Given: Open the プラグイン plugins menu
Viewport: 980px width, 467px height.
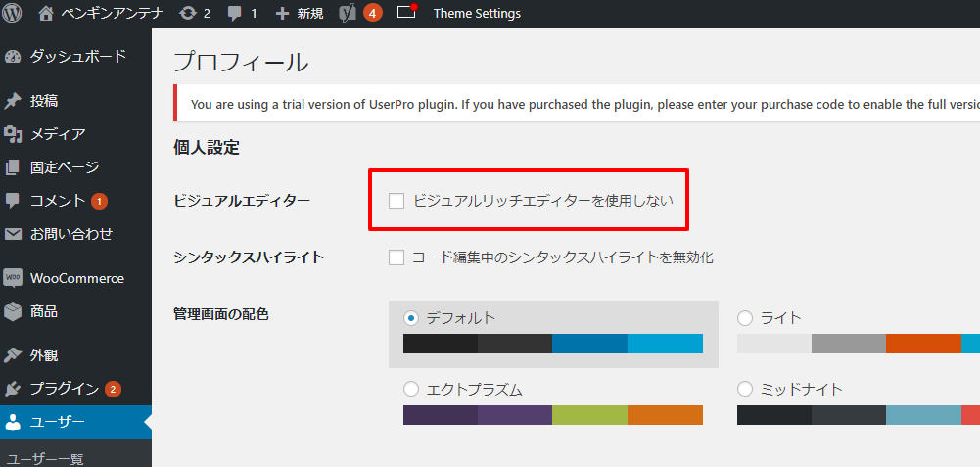Looking at the screenshot, I should 64,389.
